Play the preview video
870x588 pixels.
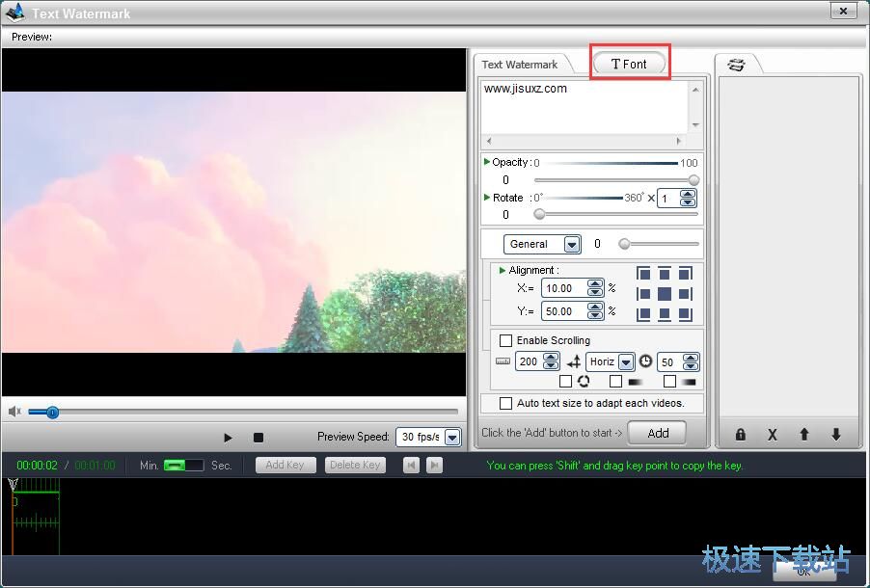228,438
